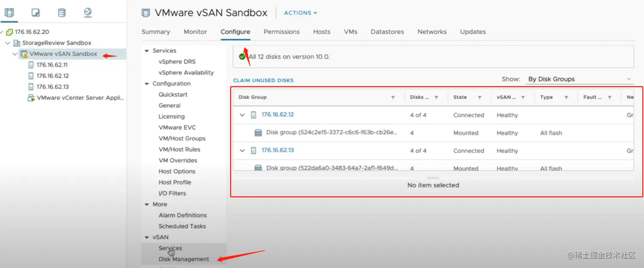Click the green check status icon
Viewport: 644px width, 268px height.
point(242,56)
